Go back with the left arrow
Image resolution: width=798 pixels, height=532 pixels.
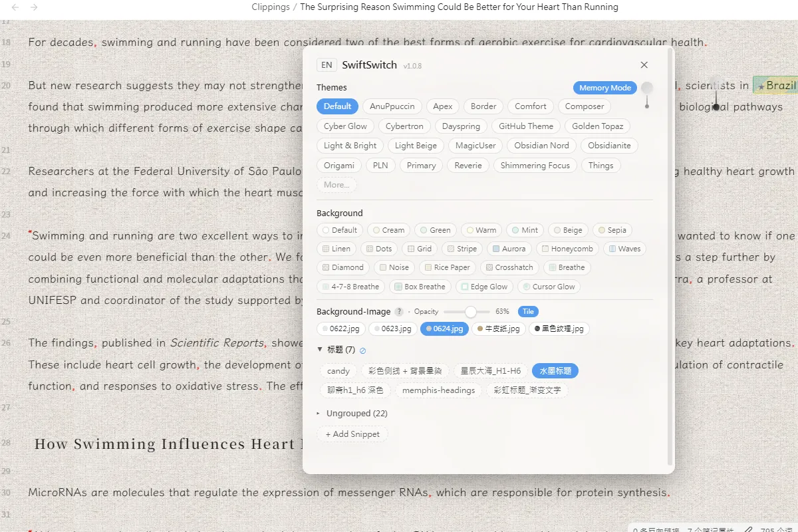[15, 7]
